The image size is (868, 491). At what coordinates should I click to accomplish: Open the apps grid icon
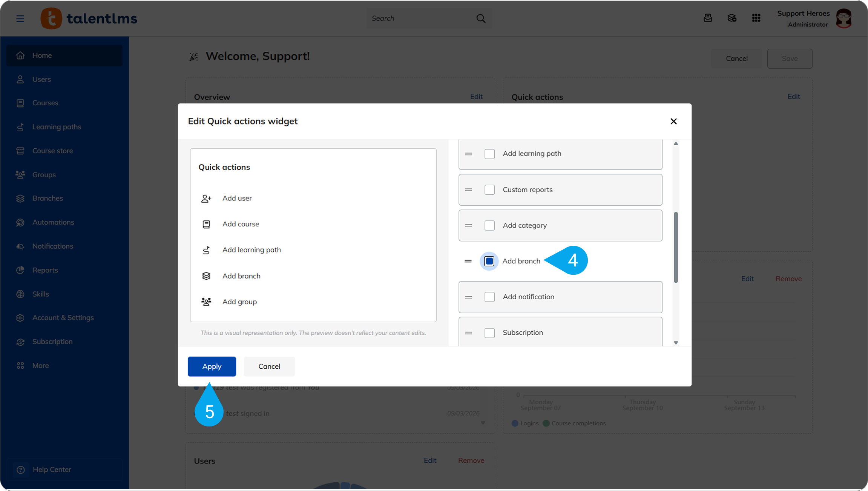click(756, 18)
